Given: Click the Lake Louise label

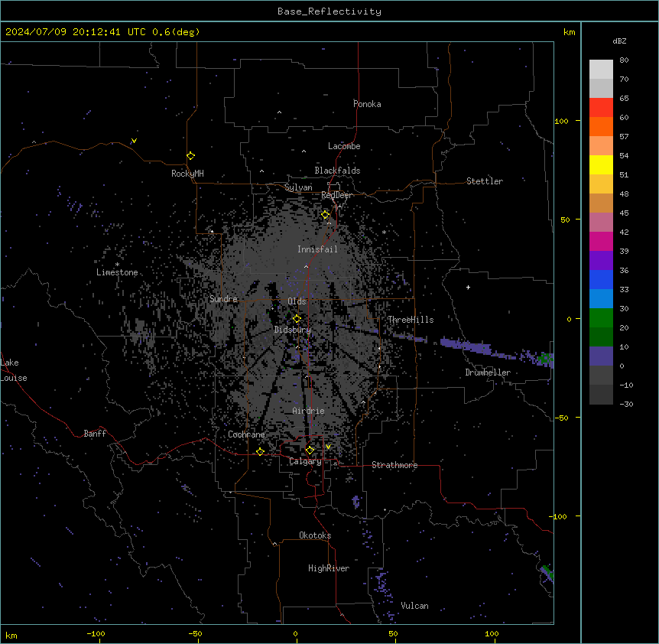Looking at the screenshot, I should (x=14, y=370).
